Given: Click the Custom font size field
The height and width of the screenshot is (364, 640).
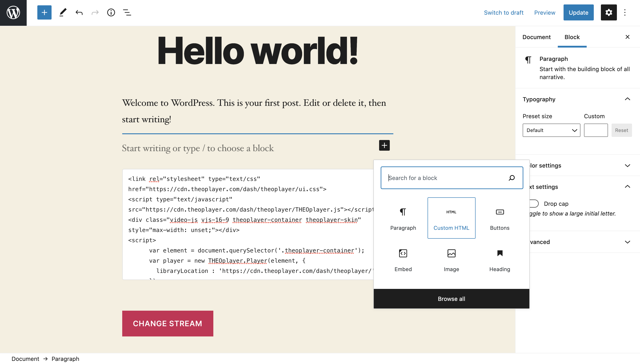Looking at the screenshot, I should tap(596, 130).
